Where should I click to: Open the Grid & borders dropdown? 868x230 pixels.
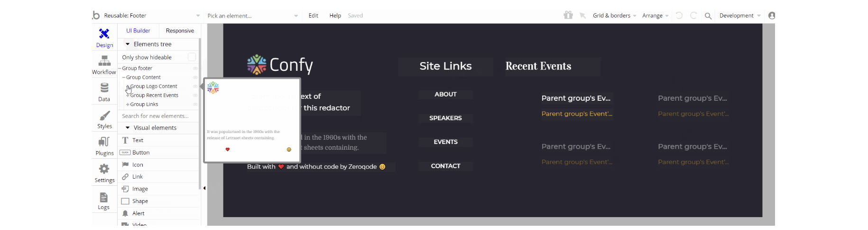tap(614, 16)
